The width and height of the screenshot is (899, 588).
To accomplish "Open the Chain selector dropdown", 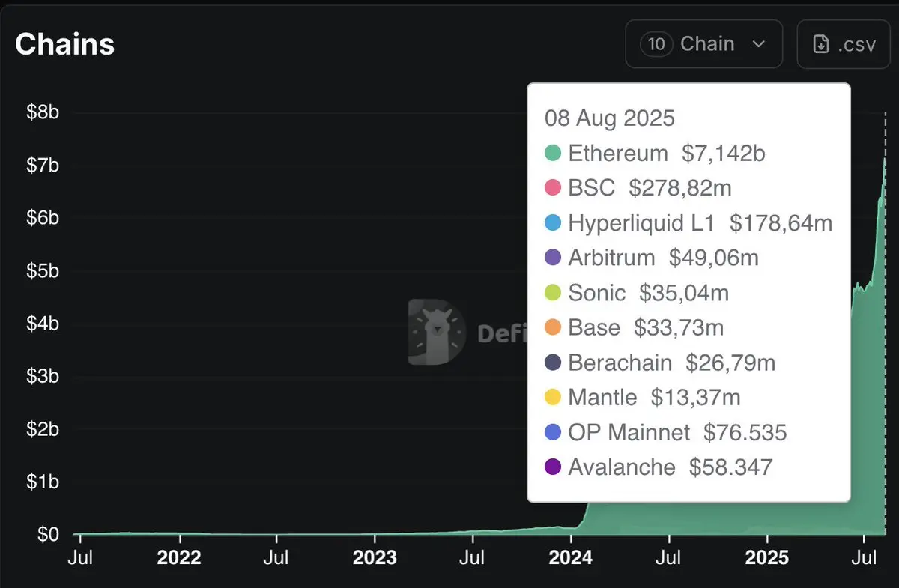I will 703,44.
